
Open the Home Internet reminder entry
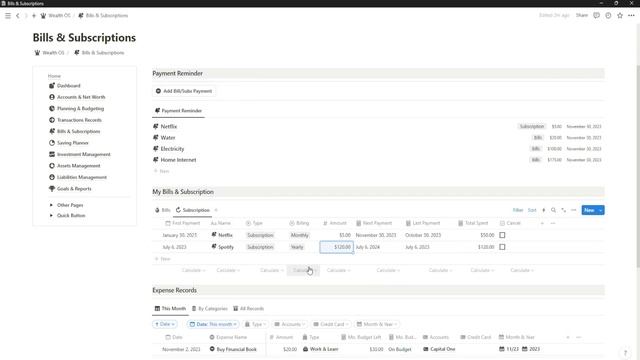coord(178,160)
